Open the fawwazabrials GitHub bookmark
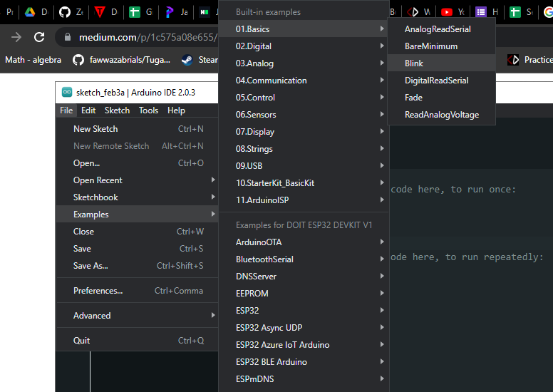This screenshot has width=553, height=392. [x=121, y=60]
